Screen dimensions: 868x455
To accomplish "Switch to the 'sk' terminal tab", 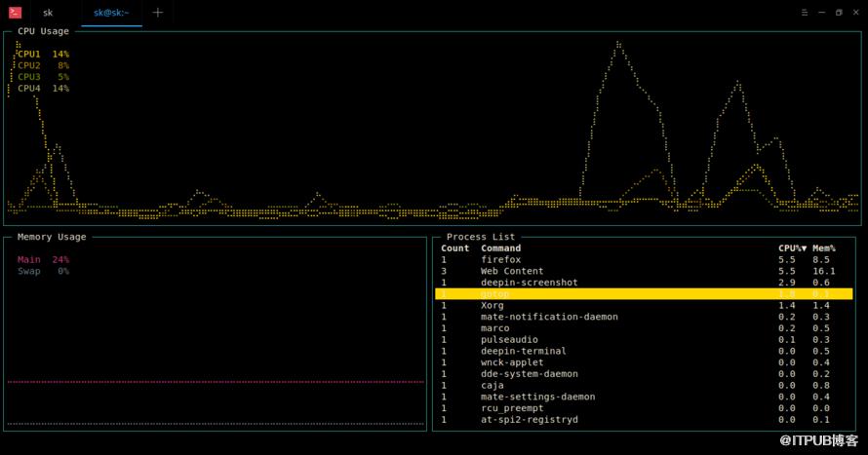I will [x=48, y=13].
